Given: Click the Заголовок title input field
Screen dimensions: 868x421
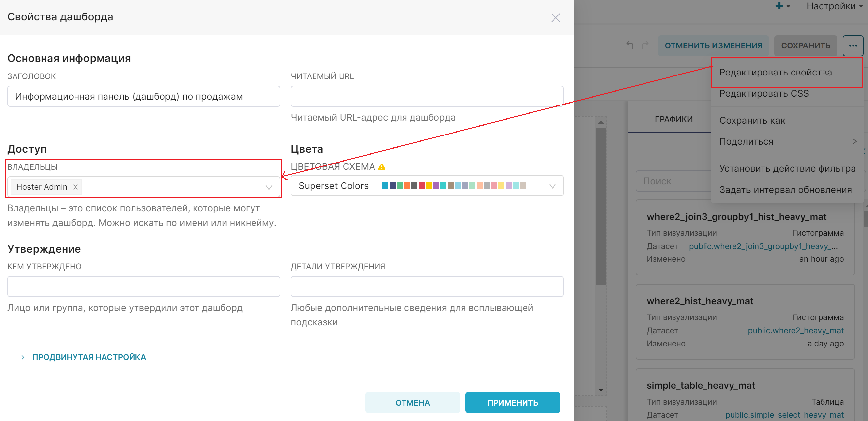Looking at the screenshot, I should 143,96.
